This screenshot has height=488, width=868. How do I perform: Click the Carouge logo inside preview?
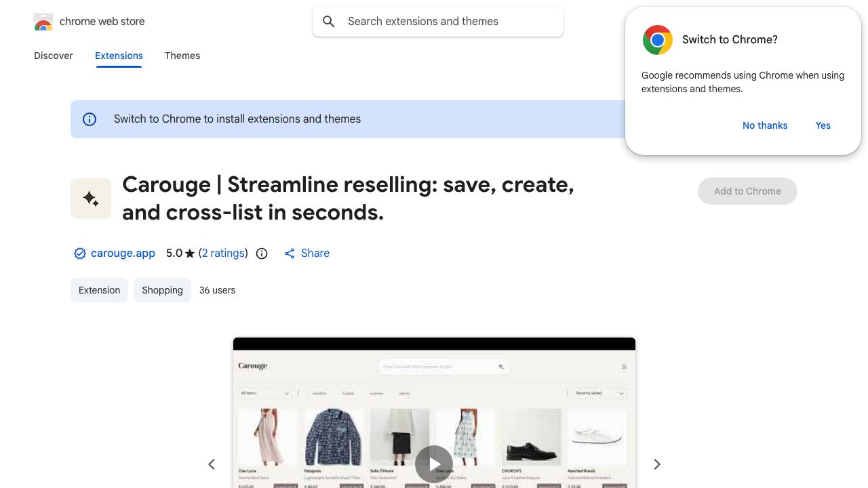pos(253,366)
